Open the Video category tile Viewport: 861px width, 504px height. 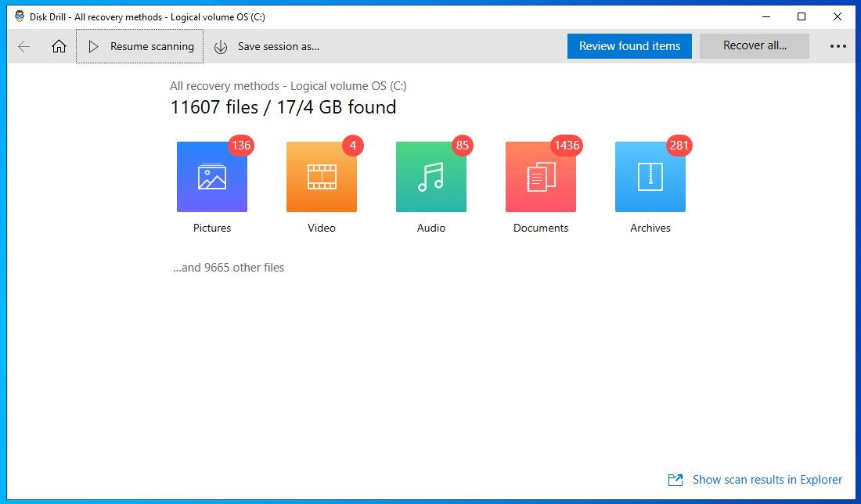321,177
